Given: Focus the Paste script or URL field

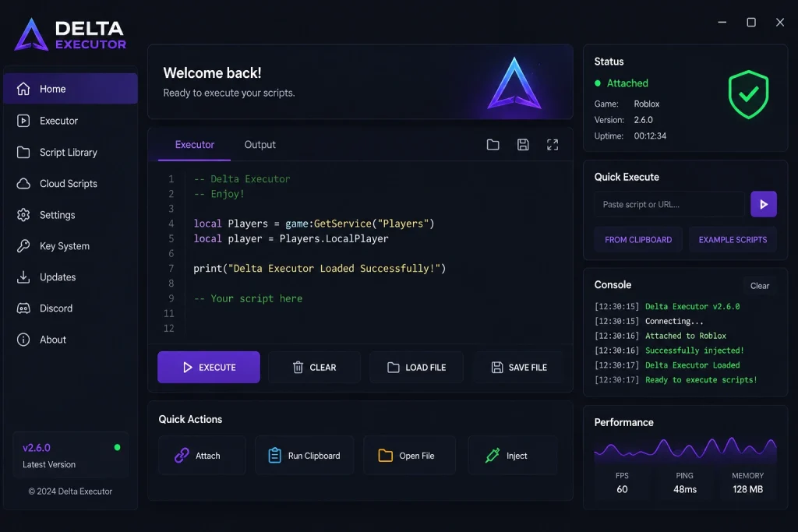Looking at the screenshot, I should [x=669, y=204].
